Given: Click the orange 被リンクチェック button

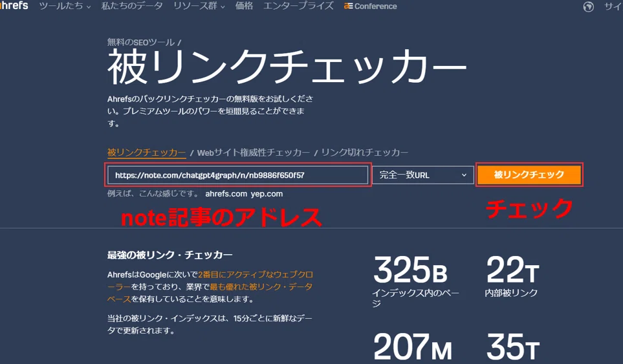Looking at the screenshot, I should tap(529, 175).
